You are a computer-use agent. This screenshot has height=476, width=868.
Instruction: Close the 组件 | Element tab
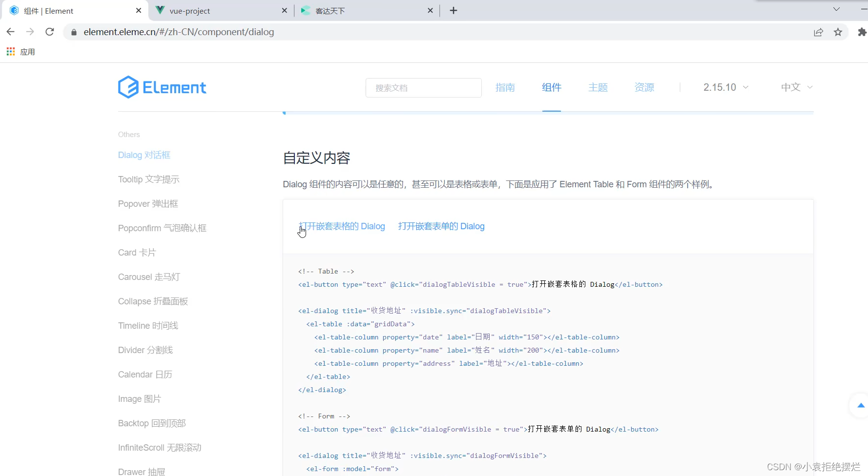139,10
